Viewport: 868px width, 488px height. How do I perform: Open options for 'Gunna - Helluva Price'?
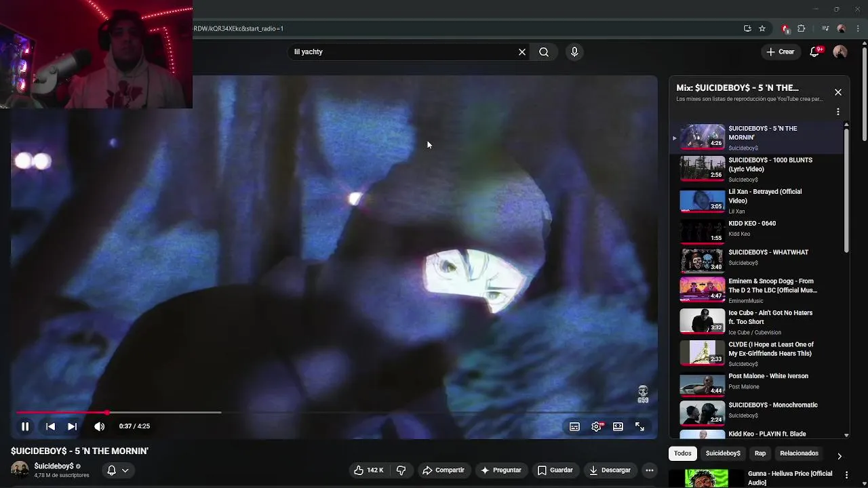pos(846,475)
